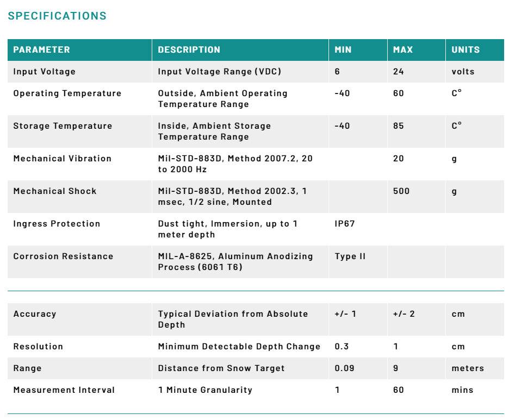Click the 'meters' units cell
The image size is (509, 420).
coord(468,368)
